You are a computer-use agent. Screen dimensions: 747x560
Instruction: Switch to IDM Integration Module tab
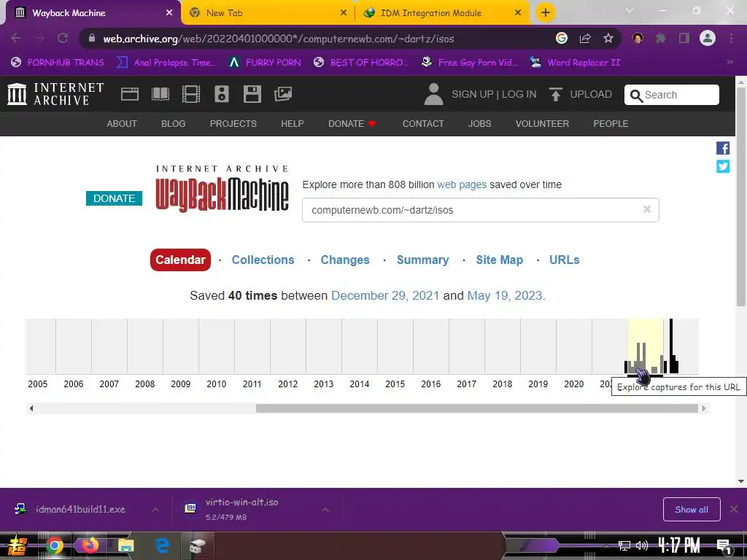443,13
